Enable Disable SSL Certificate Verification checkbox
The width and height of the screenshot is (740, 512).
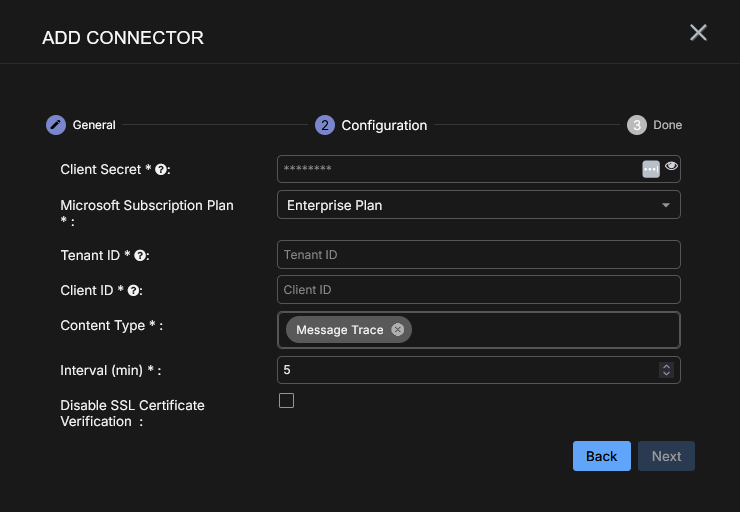[287, 401]
